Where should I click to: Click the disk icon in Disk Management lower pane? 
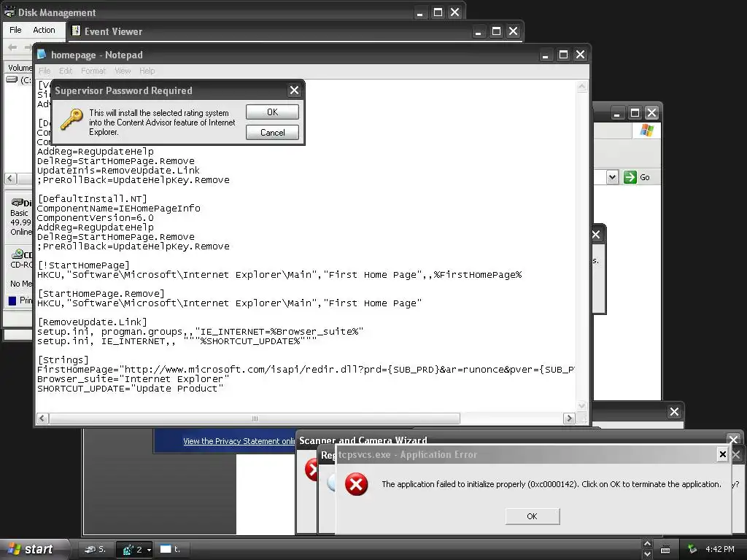pos(18,203)
